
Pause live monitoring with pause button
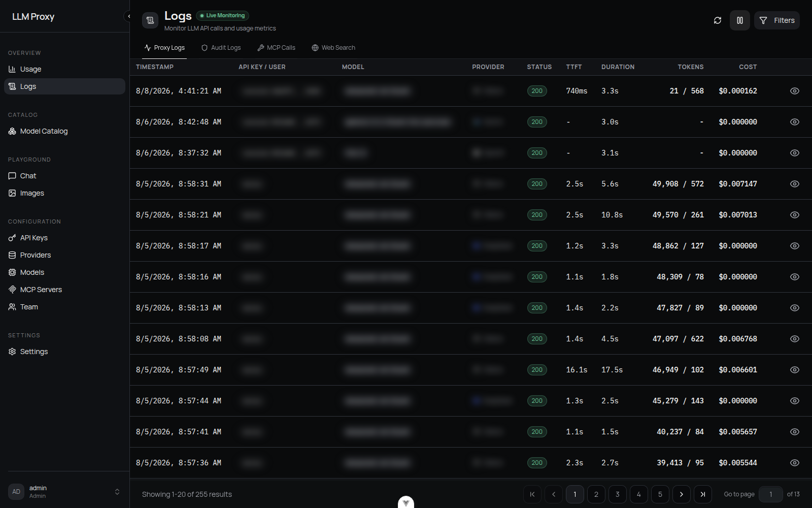point(740,20)
